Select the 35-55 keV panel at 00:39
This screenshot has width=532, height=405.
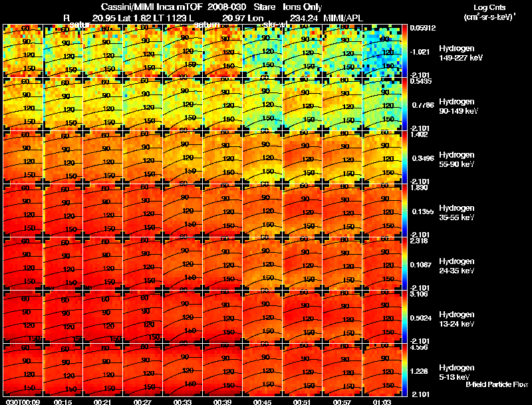pyautogui.click(x=223, y=210)
